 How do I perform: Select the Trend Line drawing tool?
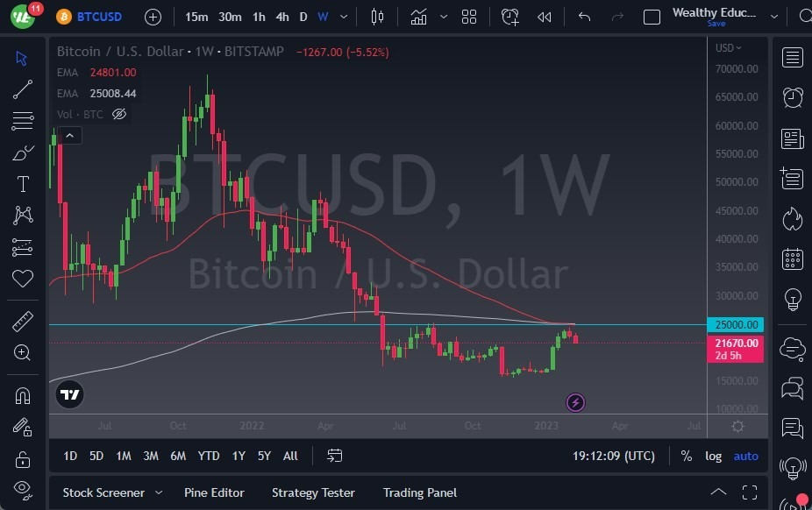(22, 89)
